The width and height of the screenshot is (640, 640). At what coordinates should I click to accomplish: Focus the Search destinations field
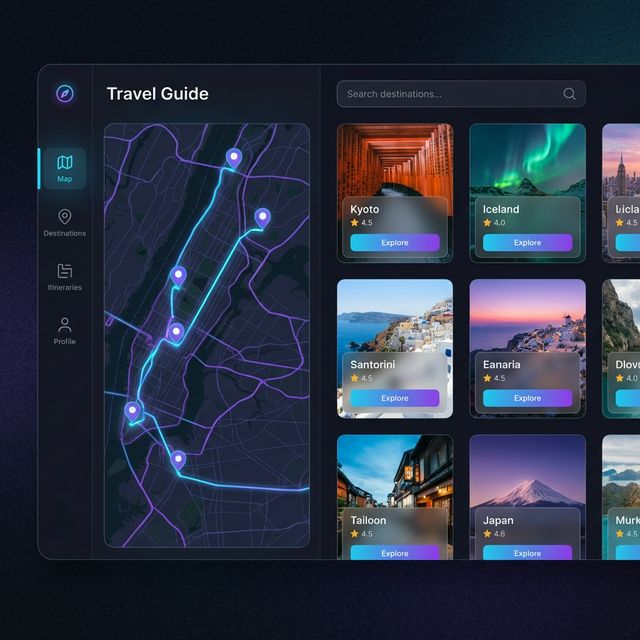click(450, 94)
